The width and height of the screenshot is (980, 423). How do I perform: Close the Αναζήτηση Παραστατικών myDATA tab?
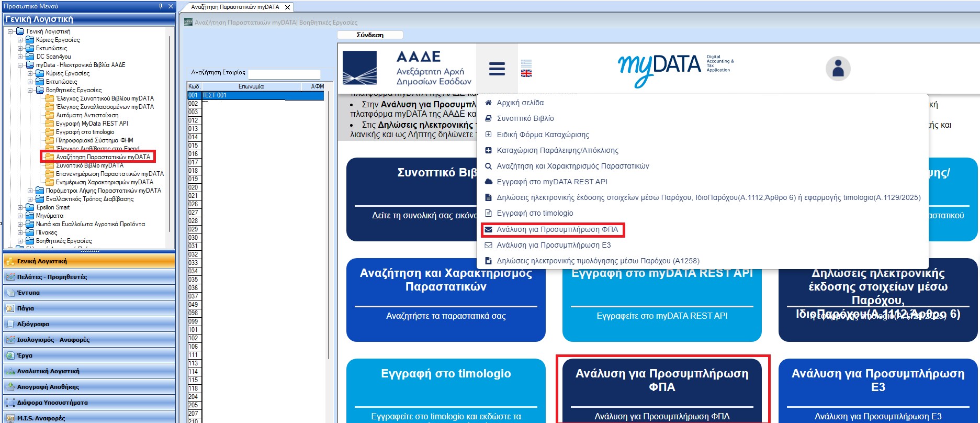click(x=287, y=7)
